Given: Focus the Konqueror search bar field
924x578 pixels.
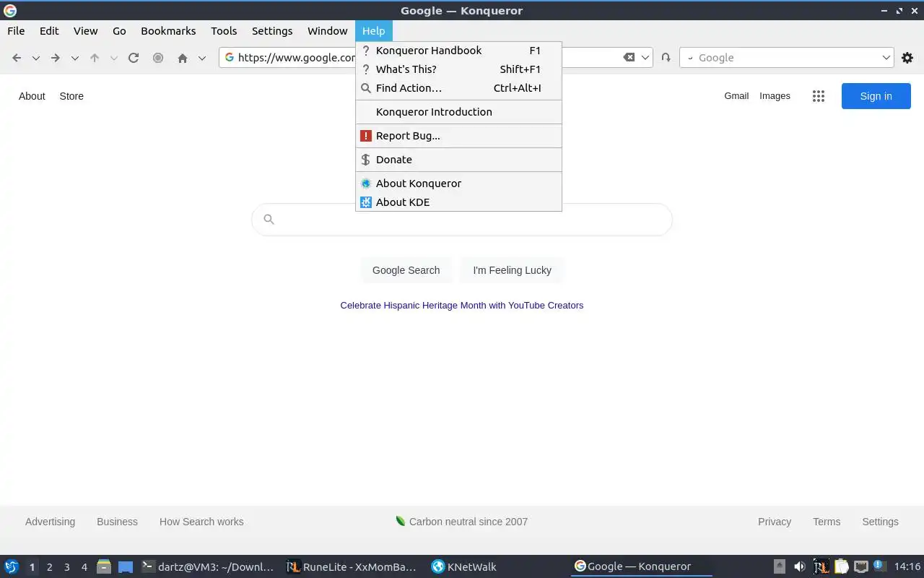Looking at the screenshot, I should 787,58.
